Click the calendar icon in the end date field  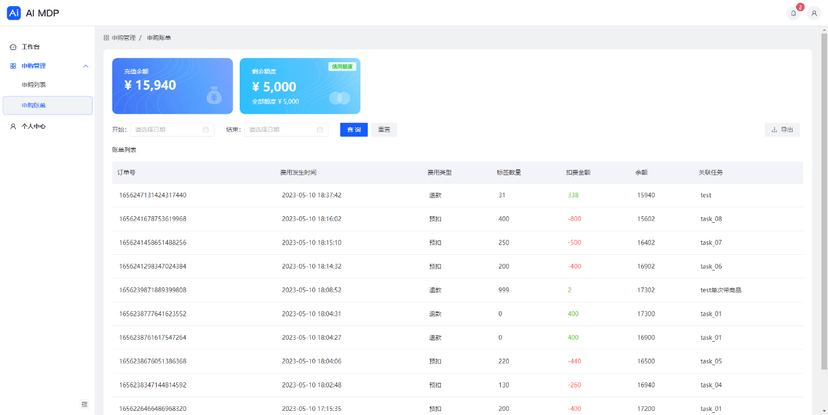click(x=320, y=130)
